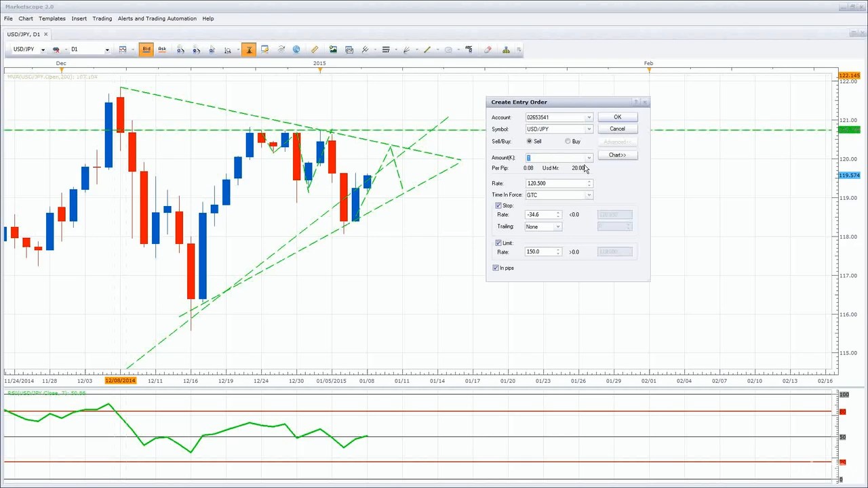Image resolution: width=868 pixels, height=488 pixels.
Task: Select the diagonal line drawing tool
Action: 427,49
